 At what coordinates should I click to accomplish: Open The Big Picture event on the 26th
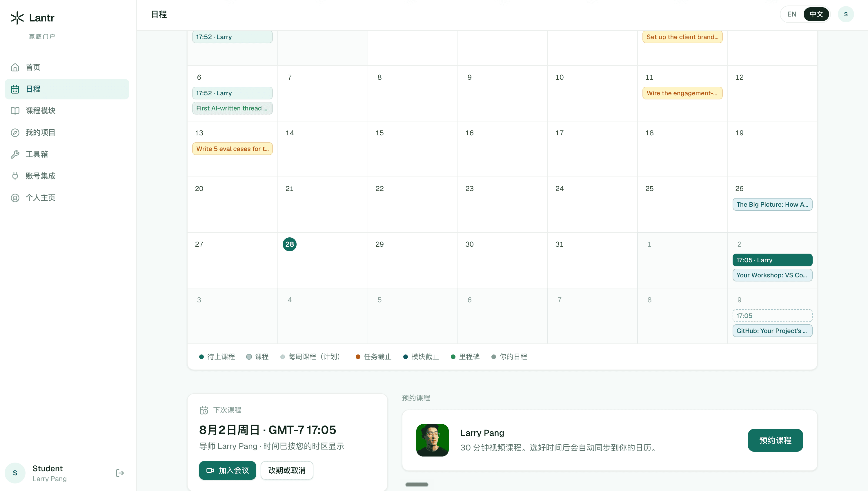pyautogui.click(x=772, y=204)
